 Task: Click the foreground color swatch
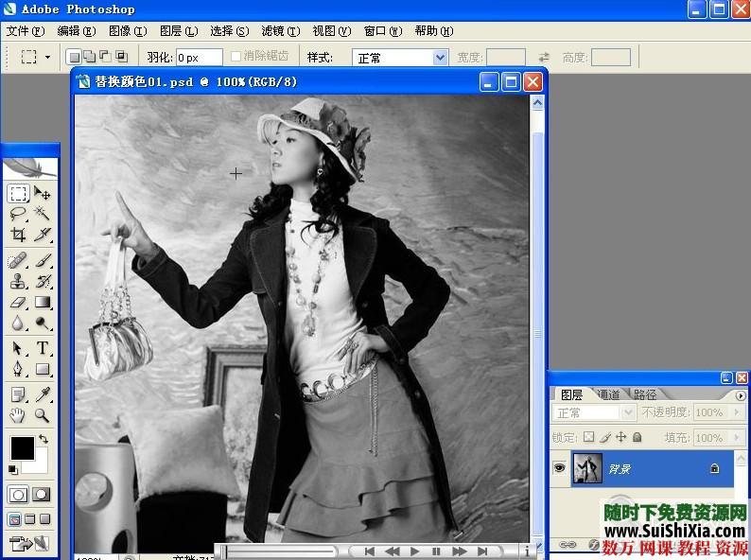(x=21, y=446)
